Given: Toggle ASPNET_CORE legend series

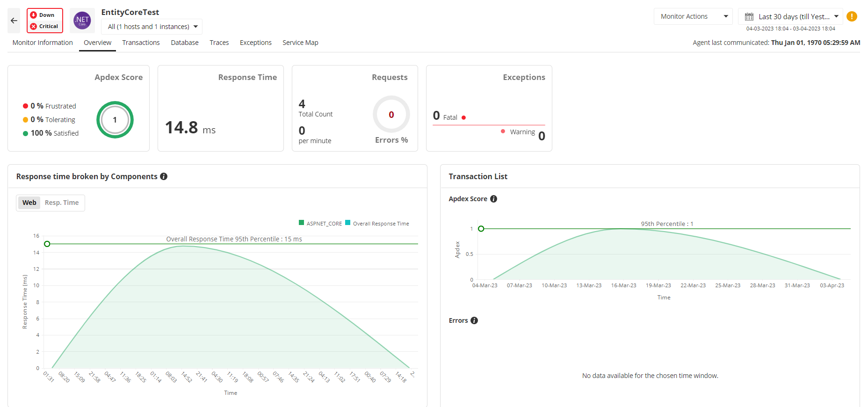Looking at the screenshot, I should (320, 224).
